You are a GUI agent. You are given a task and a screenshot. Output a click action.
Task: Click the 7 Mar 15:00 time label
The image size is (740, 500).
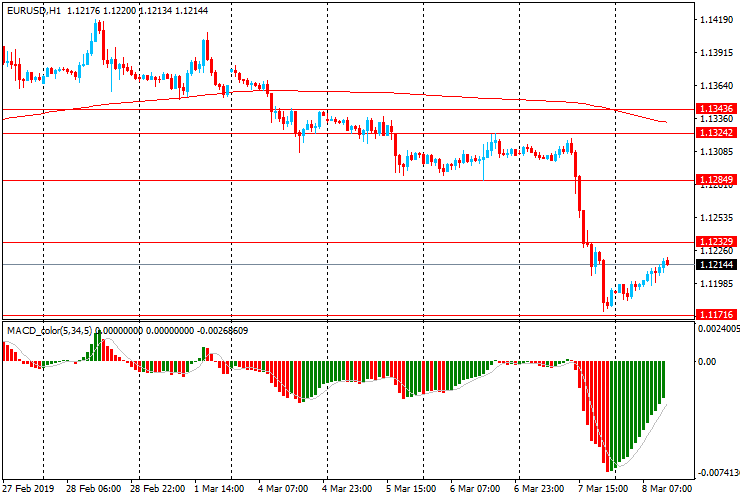[x=603, y=489]
